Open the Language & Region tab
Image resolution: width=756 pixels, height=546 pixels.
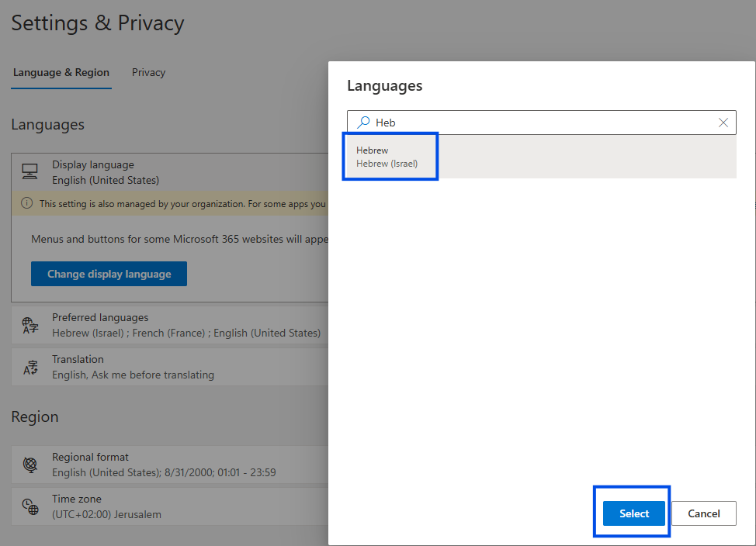[x=61, y=72]
